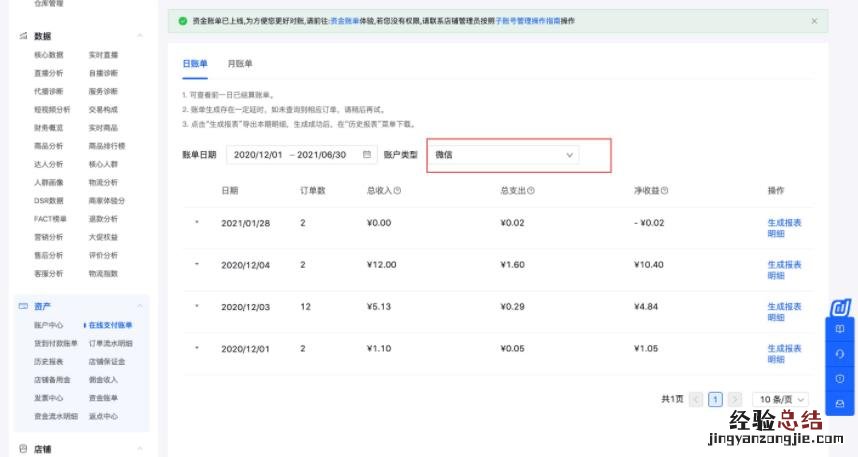Click the help icon beside 总支出
858x457 pixels.
pyautogui.click(x=531, y=191)
